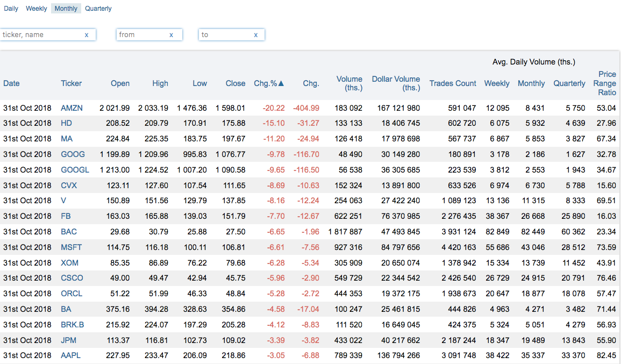
Task: Sort by the Low column header
Action: pos(199,83)
